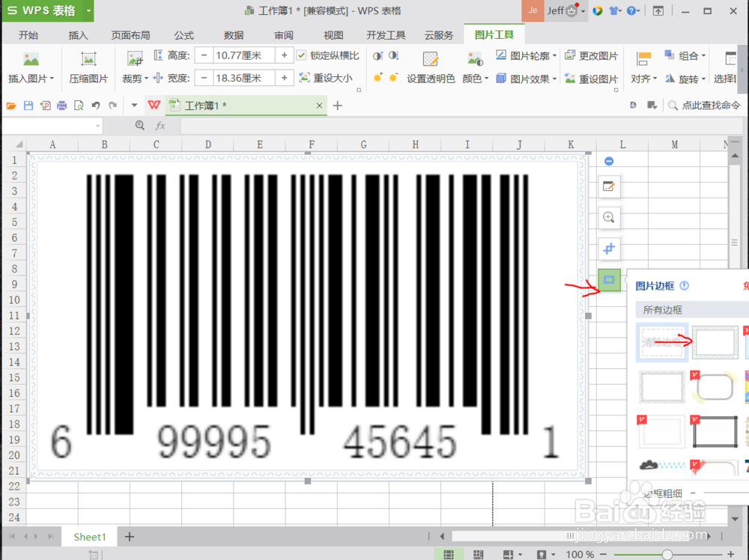
Task: Open the 视图 View tab
Action: [x=333, y=35]
